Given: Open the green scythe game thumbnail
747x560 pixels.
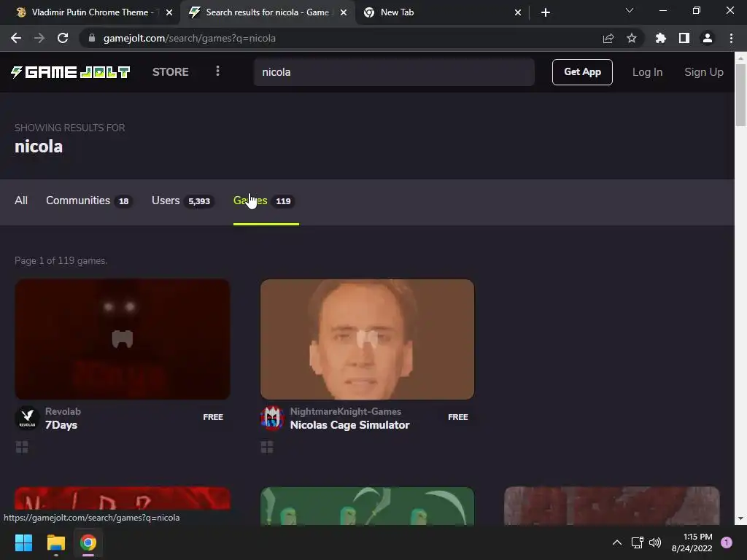Looking at the screenshot, I should pos(367,505).
